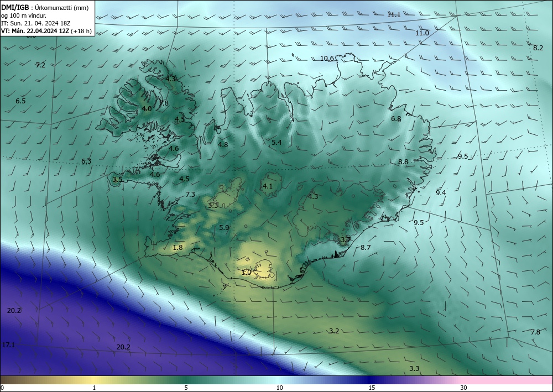Image resolution: width=553 pixels, height=392 pixels.
Task: Click the '5' label on the color scale
Action: pyautogui.click(x=186, y=388)
